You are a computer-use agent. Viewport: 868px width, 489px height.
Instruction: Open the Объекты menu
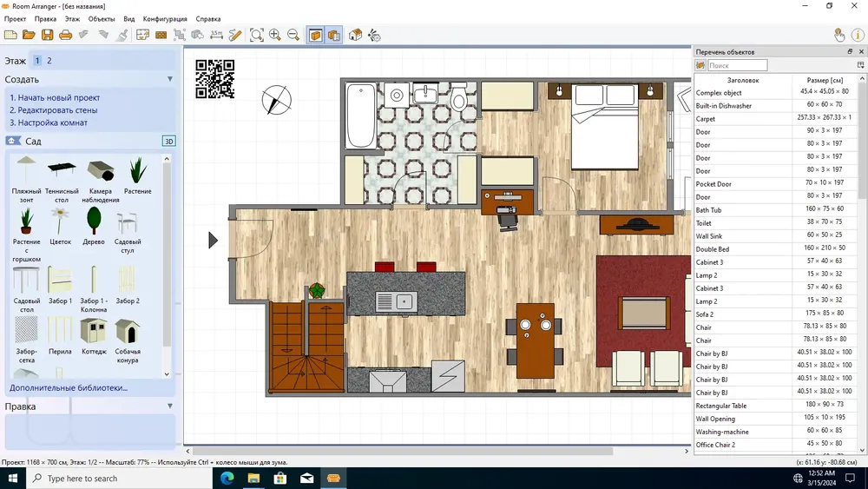[x=102, y=19]
